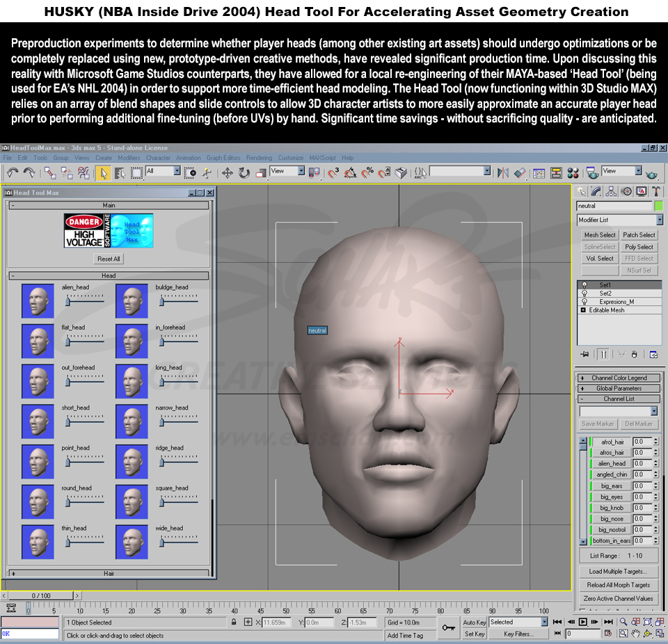The height and width of the screenshot is (644, 668).
Task: Open the Graph Editors menu
Action: [x=223, y=158]
